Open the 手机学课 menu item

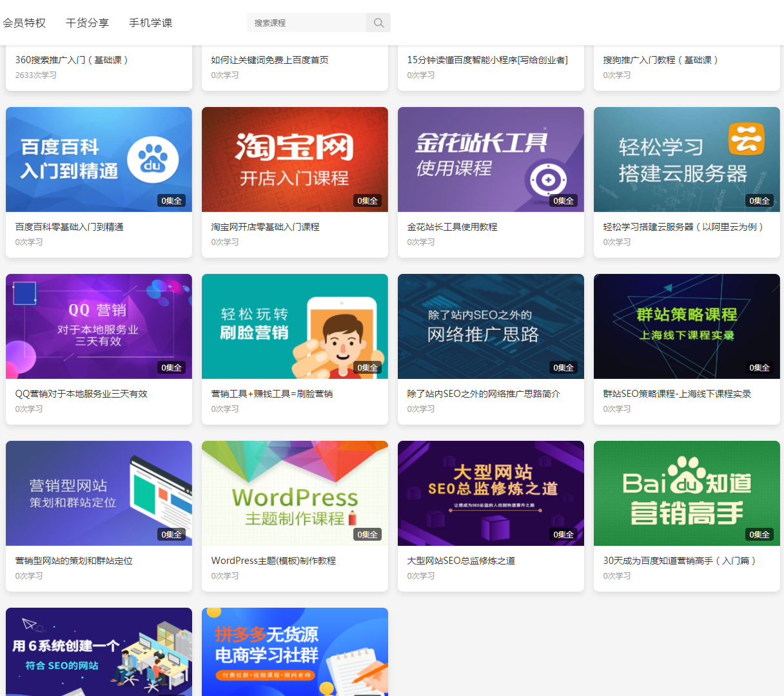[x=151, y=23]
